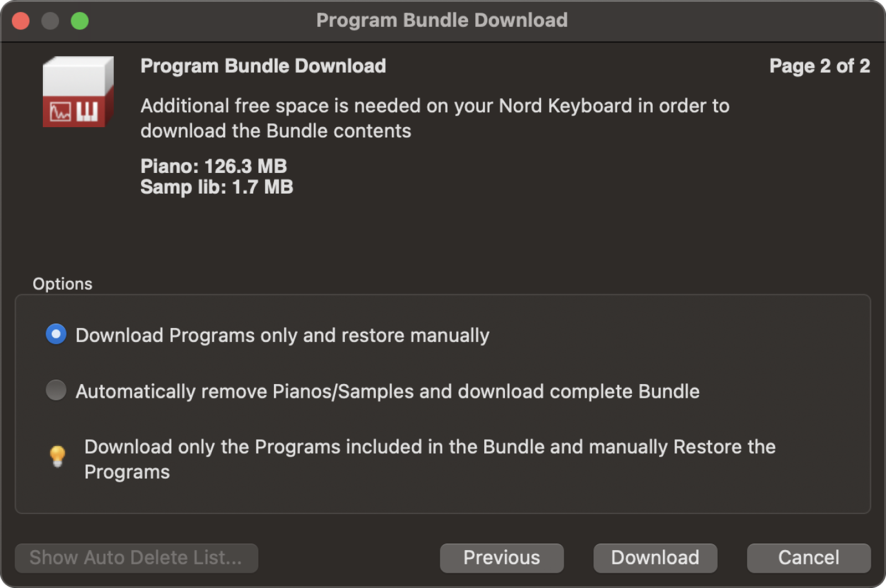
Task: Cancel the Program Bundle Download dialog
Action: click(808, 558)
